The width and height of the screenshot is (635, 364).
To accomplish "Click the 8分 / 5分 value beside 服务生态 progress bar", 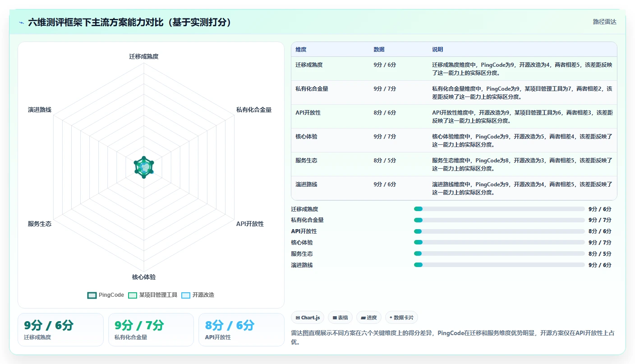I will (600, 254).
